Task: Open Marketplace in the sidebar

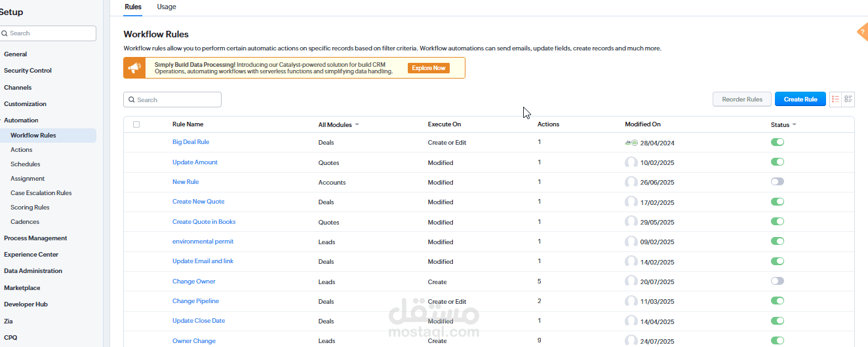Action: pos(22,288)
